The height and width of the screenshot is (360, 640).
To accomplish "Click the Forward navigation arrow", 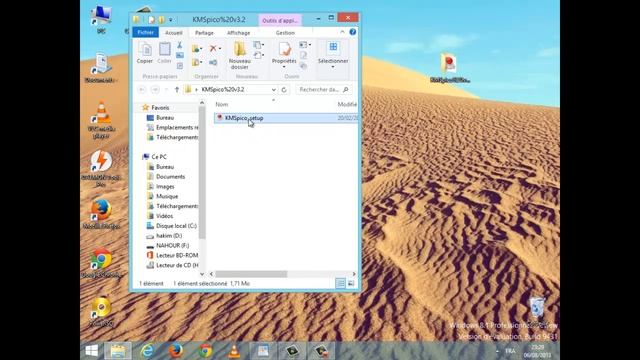I will coord(155,89).
